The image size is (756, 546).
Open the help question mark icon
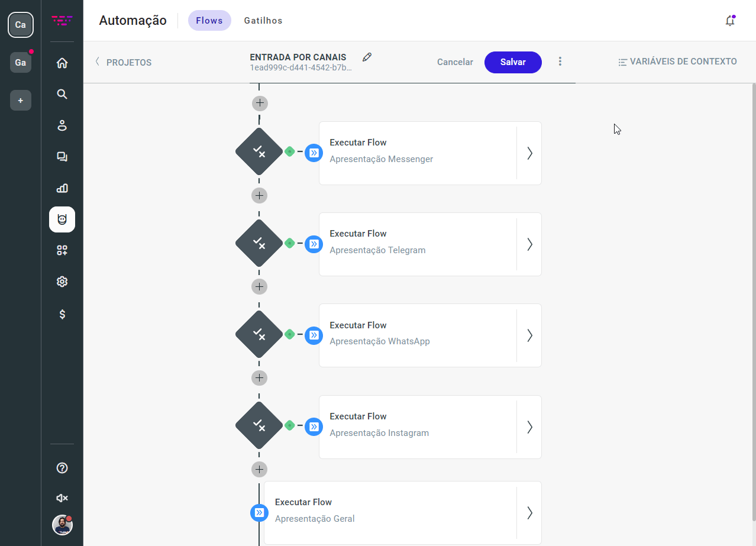(62, 468)
